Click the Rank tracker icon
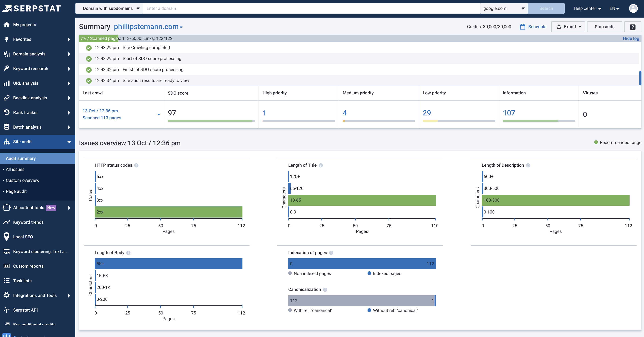The width and height of the screenshot is (644, 337). 7,112
